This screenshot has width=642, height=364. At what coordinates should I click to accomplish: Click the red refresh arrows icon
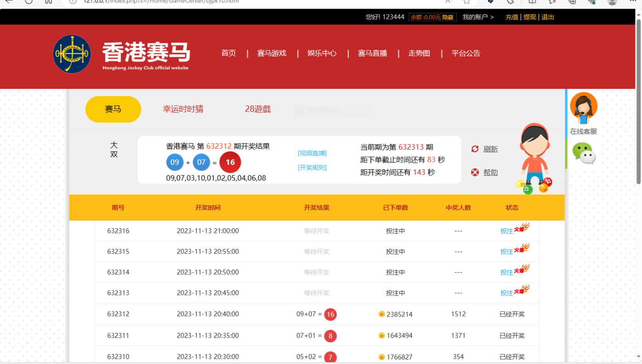click(475, 149)
